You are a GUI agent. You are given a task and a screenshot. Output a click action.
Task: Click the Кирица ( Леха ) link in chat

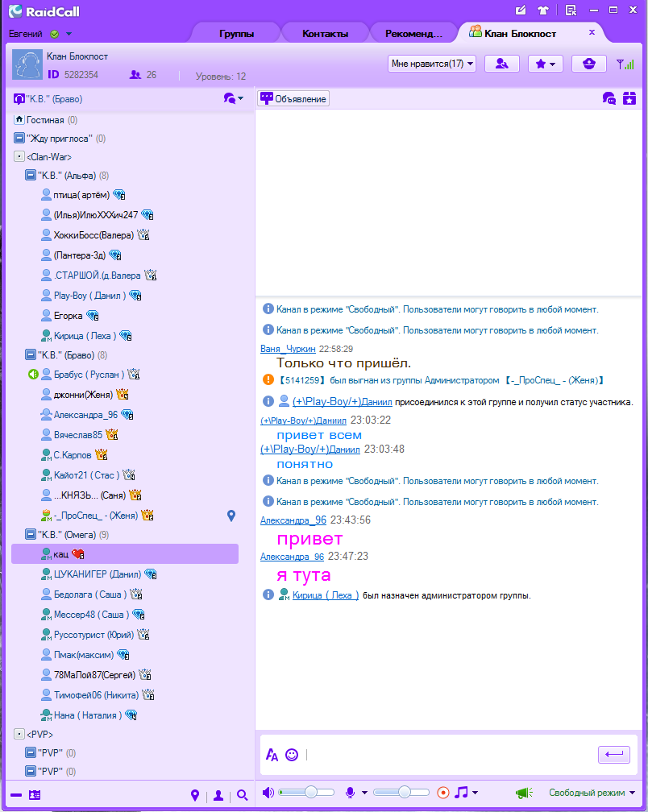click(326, 595)
